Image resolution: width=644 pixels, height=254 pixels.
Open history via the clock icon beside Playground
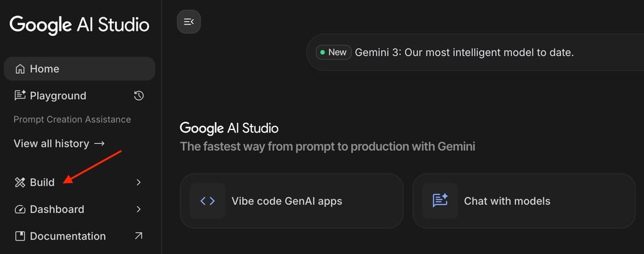coord(139,96)
